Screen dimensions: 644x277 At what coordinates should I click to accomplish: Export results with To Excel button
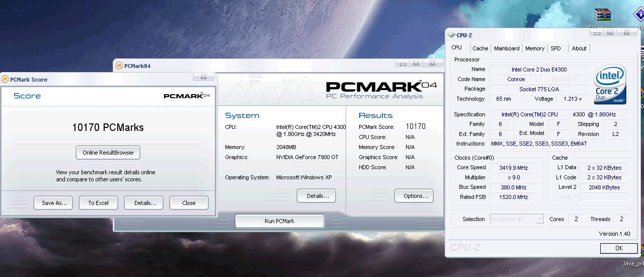pyautogui.click(x=99, y=203)
